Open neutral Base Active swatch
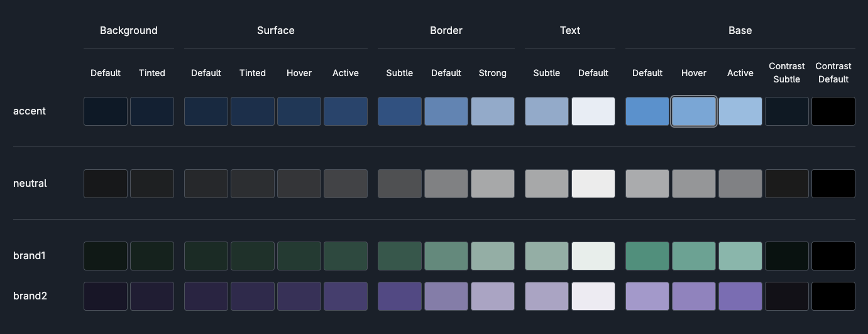 740,184
